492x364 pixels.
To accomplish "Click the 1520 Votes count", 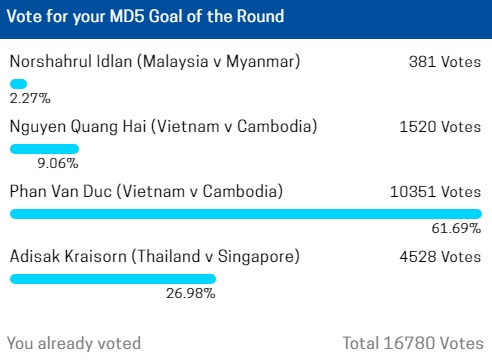I will pyautogui.click(x=440, y=127).
